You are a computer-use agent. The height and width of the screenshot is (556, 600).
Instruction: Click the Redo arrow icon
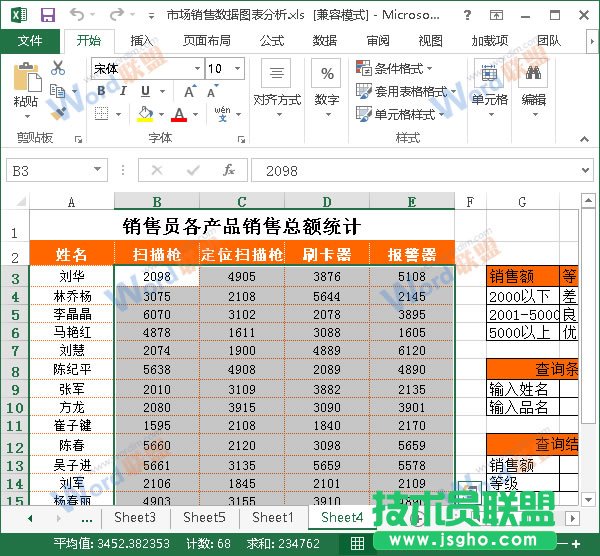[x=116, y=15]
